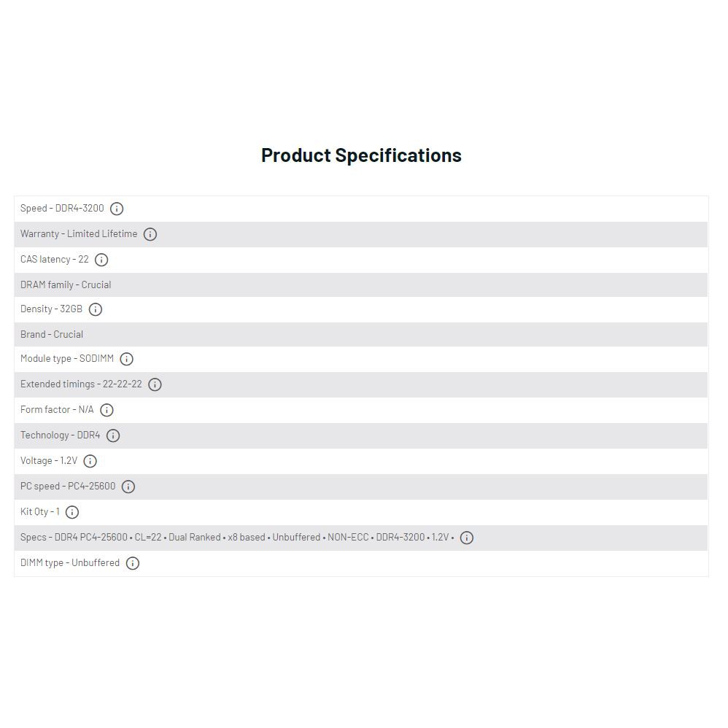
Task: Click the DIMM type Unbuffered info icon
Action: [x=133, y=563]
